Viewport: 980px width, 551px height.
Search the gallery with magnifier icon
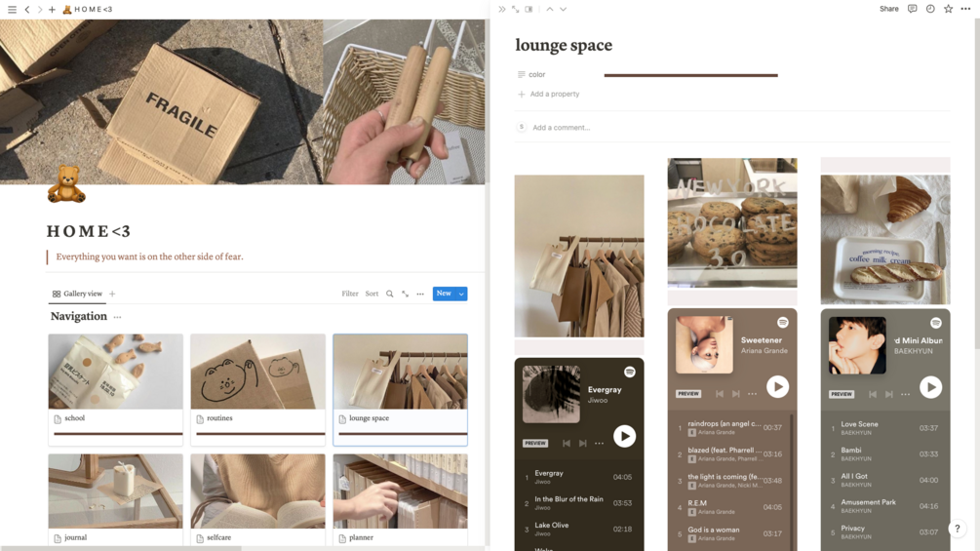[x=389, y=294]
